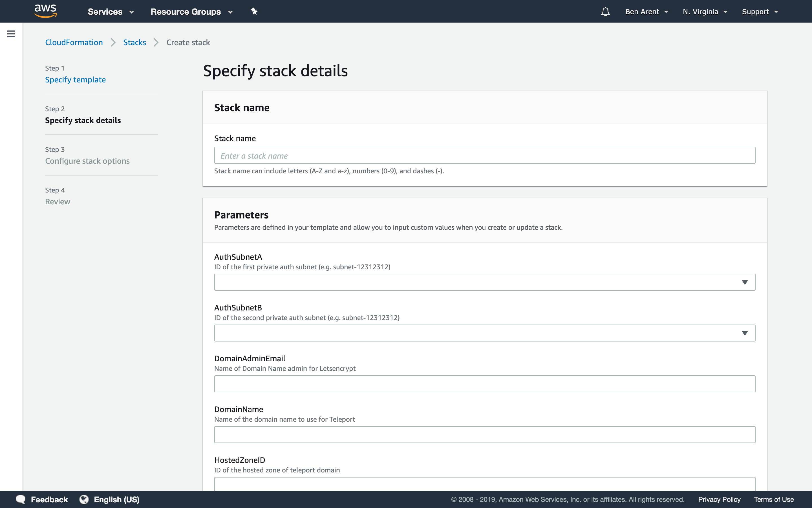
Task: Open the Services menu
Action: 111,12
